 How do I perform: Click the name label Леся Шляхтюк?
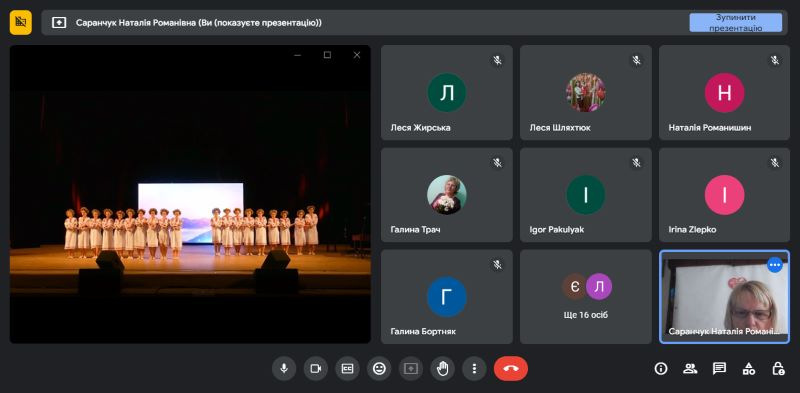560,128
